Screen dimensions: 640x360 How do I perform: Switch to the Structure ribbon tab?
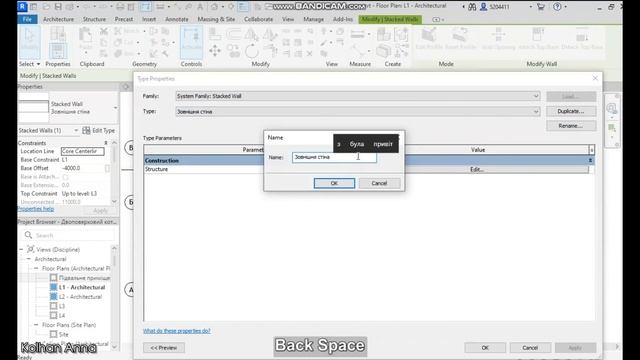pyautogui.click(x=94, y=19)
